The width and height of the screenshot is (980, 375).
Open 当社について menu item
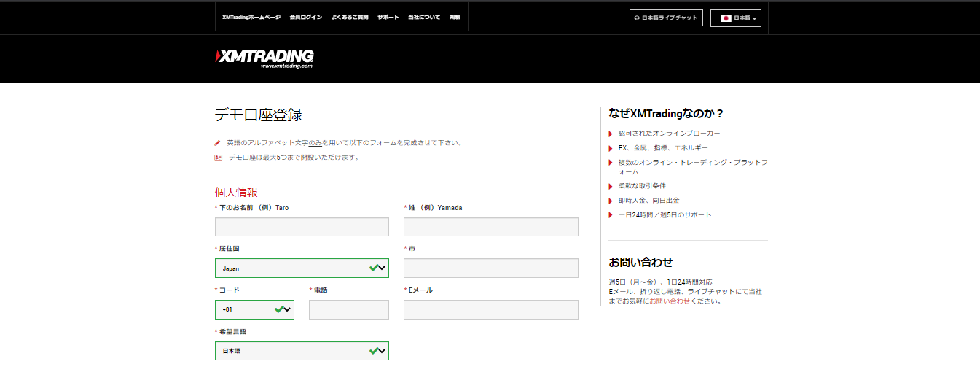click(424, 17)
